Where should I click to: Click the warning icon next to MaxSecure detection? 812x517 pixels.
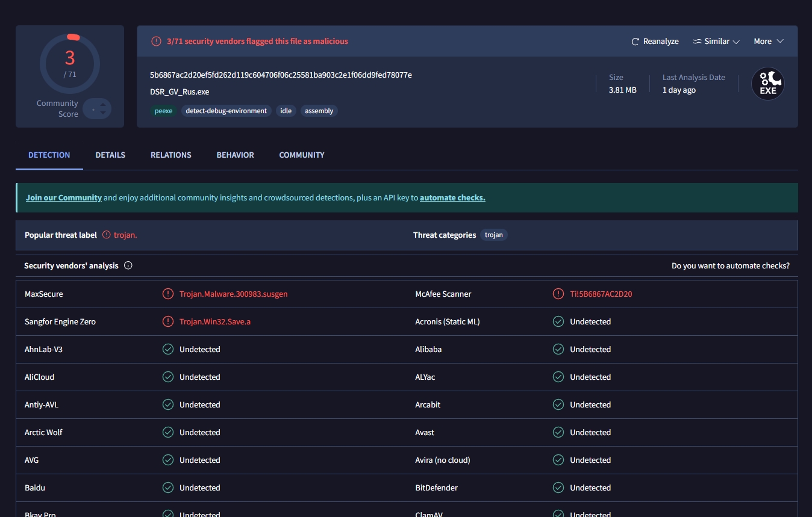[168, 294]
